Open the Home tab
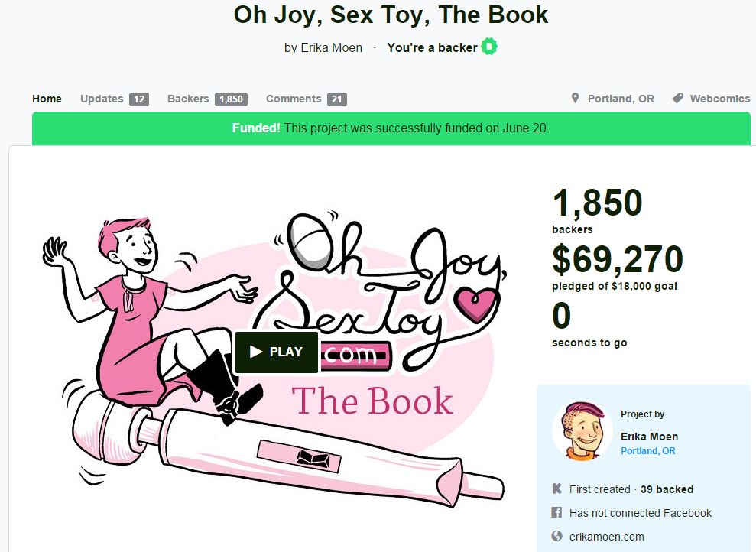 [x=47, y=99]
